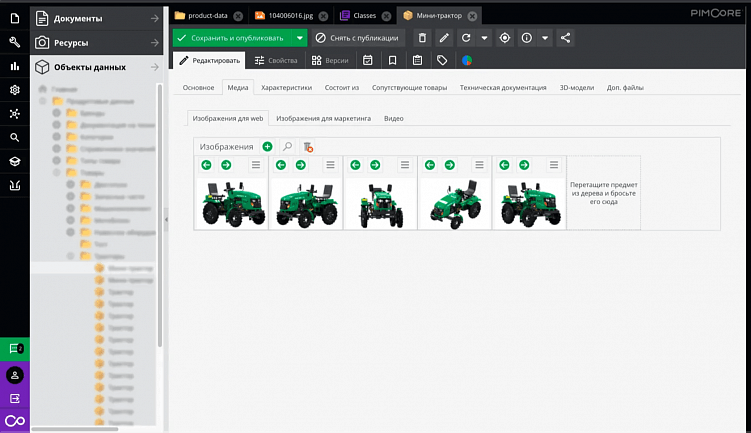Viewport: 751px width, 433px height.
Task: Open the dropdown arrow beside reload
Action: coord(484,38)
